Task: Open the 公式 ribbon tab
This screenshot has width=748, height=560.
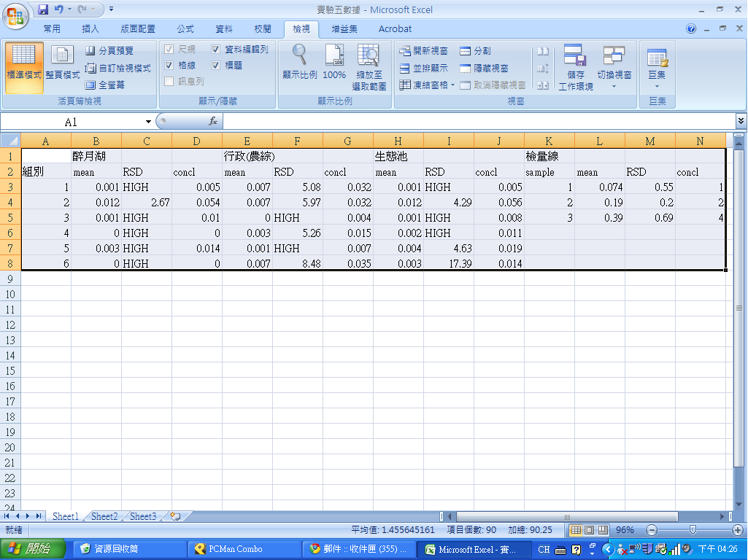Action: pyautogui.click(x=185, y=29)
